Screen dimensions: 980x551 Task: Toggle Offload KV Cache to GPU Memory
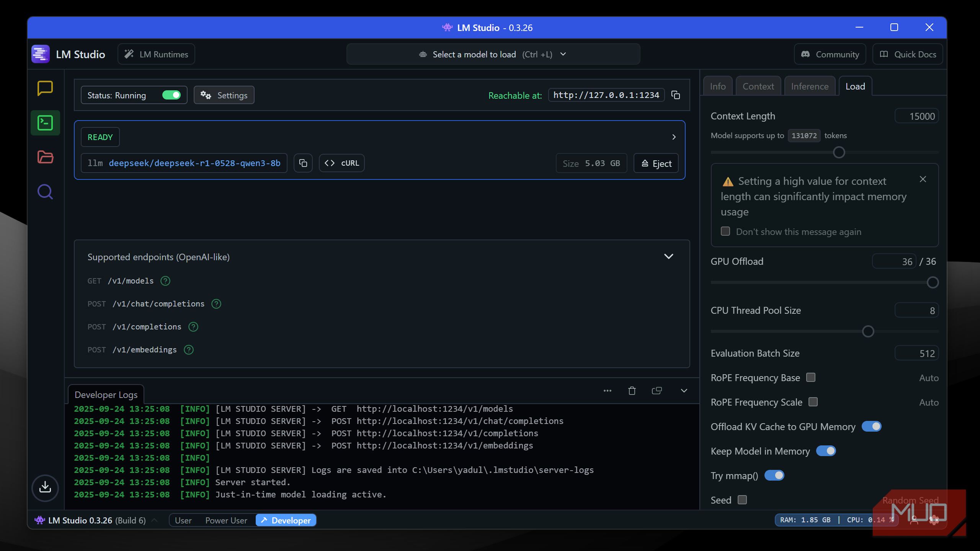871,426
